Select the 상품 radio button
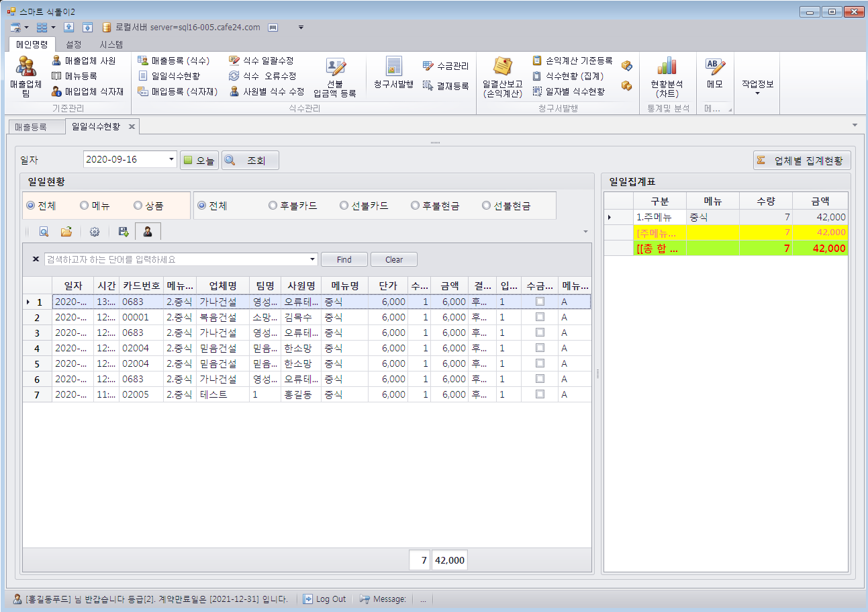This screenshot has height=612, width=868. click(x=148, y=206)
